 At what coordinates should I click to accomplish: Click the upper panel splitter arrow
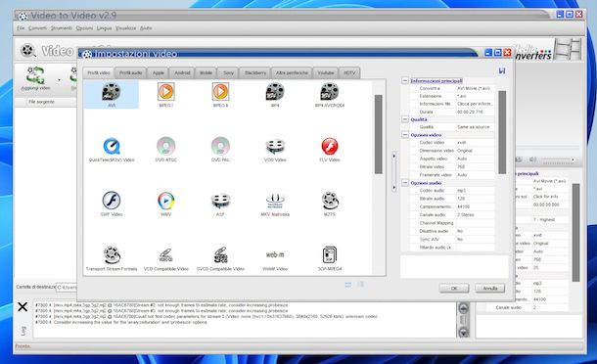(x=394, y=156)
